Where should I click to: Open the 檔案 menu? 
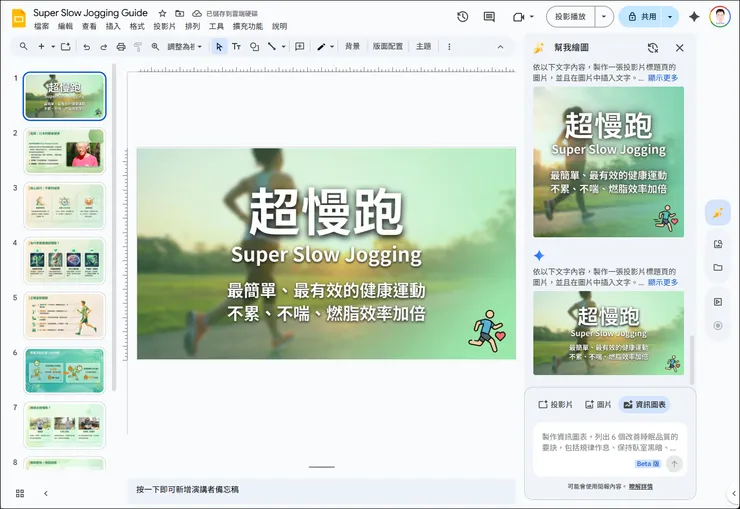coord(42,26)
